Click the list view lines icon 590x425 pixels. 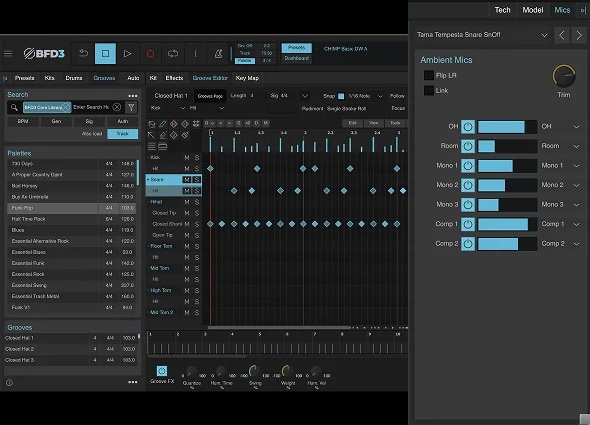coord(152,146)
